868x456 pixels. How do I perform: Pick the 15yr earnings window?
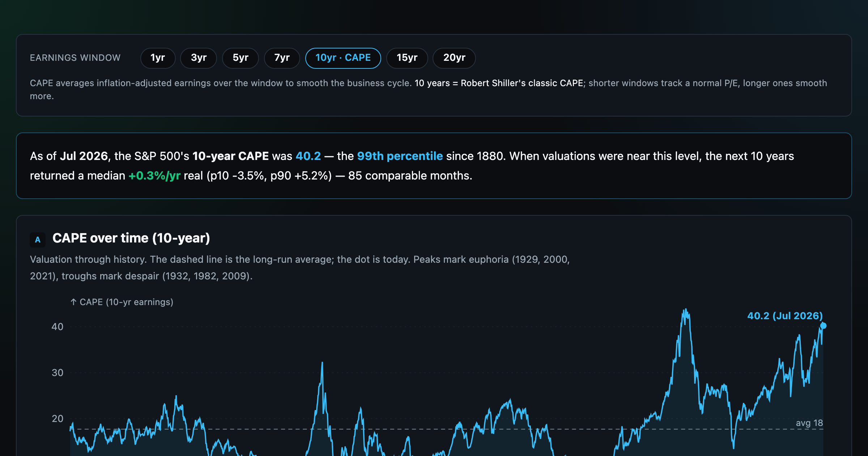407,58
